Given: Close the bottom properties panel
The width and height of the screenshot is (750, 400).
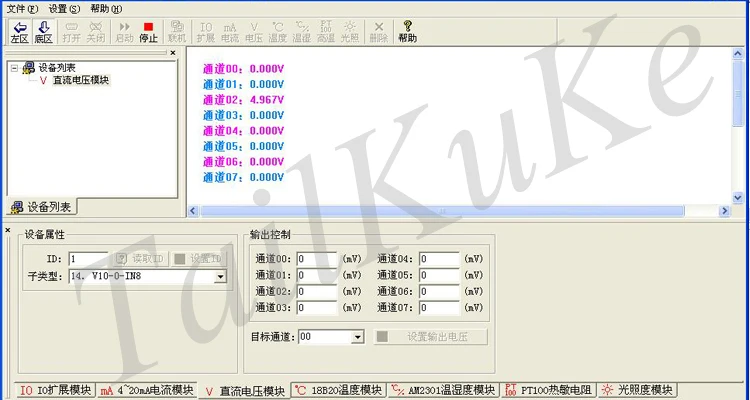Looking at the screenshot, I should pyautogui.click(x=8, y=231).
